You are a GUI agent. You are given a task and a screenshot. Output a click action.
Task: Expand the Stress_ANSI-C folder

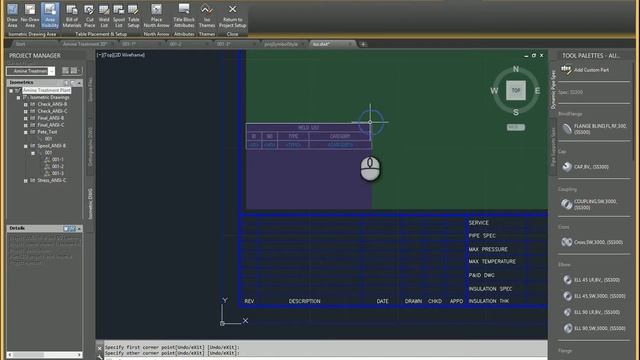pos(26,180)
